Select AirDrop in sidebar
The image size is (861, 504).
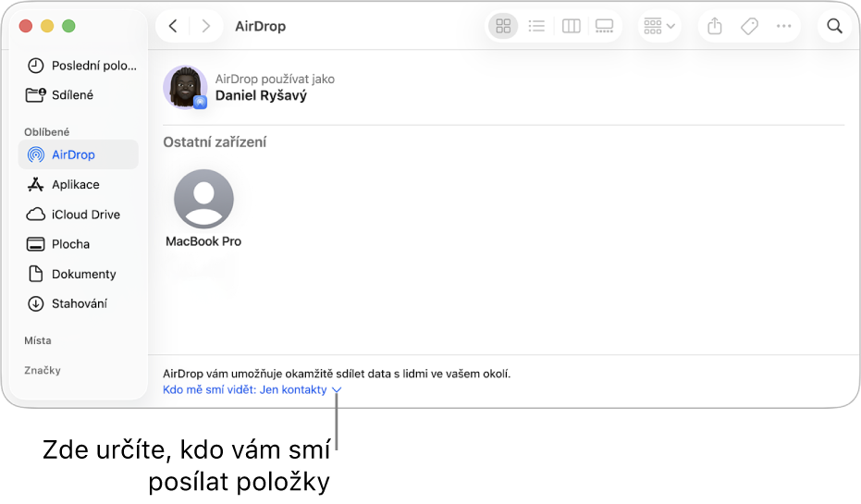click(x=79, y=154)
